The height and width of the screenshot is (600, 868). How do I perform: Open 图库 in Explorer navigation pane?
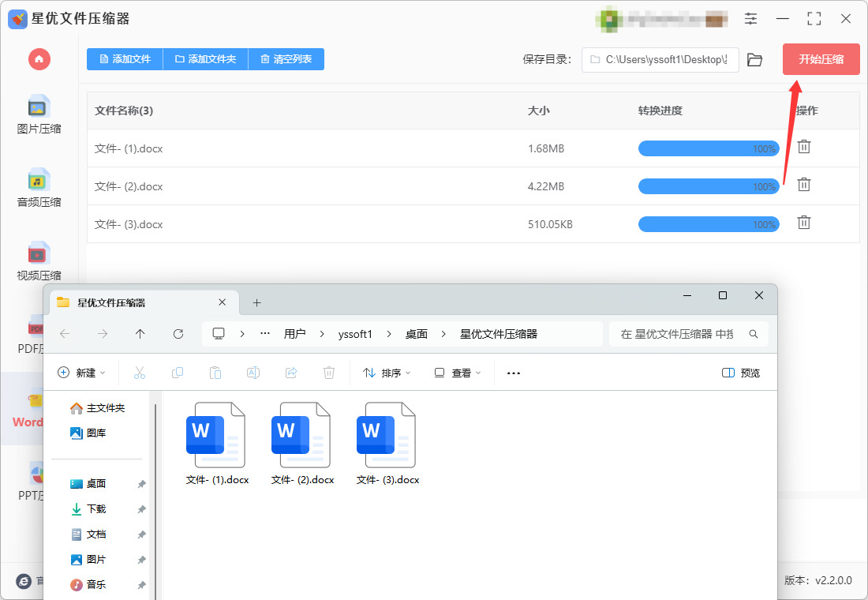pyautogui.click(x=88, y=433)
